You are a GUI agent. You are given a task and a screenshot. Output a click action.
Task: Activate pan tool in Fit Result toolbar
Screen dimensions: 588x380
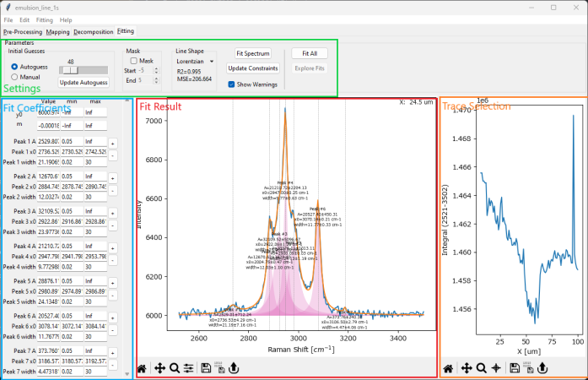[158, 368]
